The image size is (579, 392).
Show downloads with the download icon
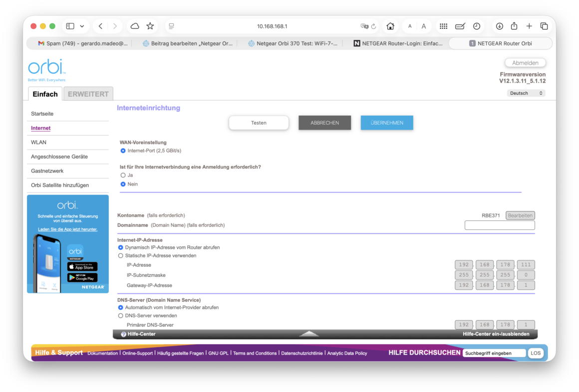499,26
